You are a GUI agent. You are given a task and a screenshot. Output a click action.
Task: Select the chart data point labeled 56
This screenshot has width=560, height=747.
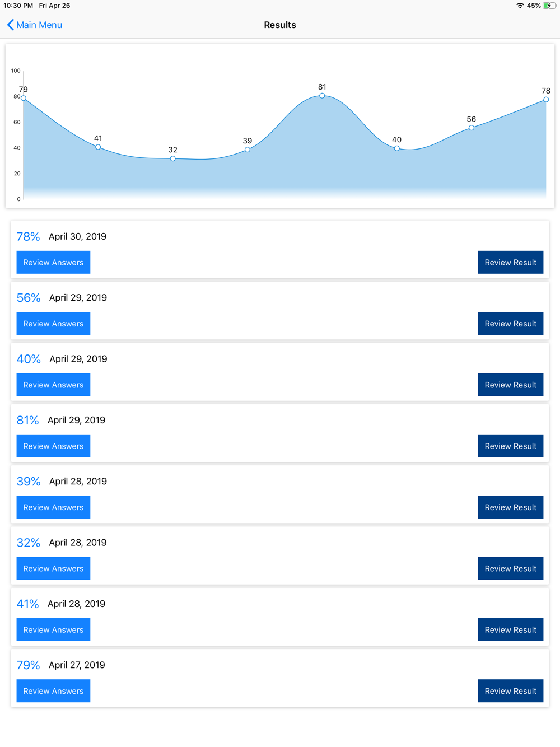[472, 128]
